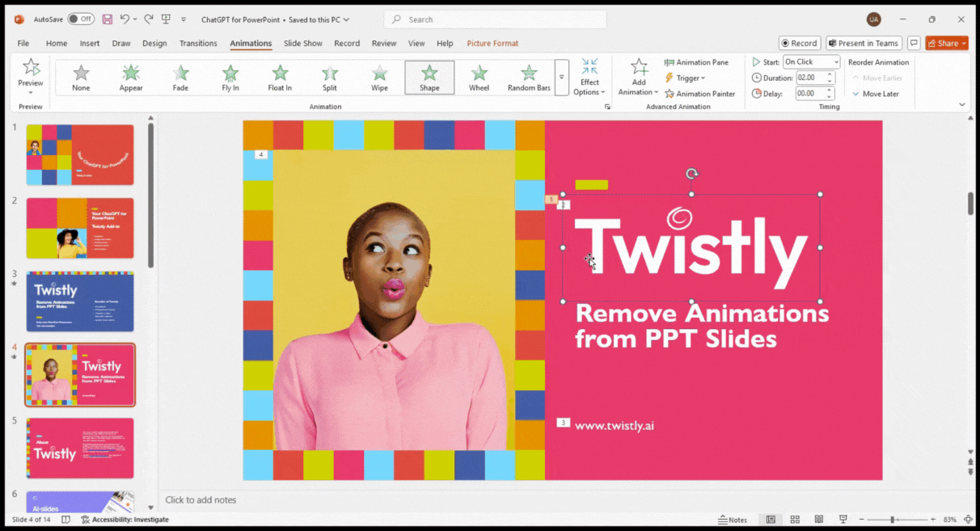The width and height of the screenshot is (980, 531).
Task: Switch to the Transitions tab
Action: tap(198, 44)
